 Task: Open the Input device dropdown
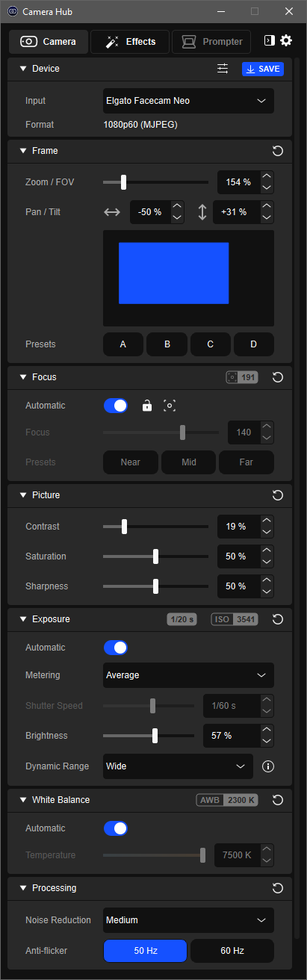pos(188,101)
